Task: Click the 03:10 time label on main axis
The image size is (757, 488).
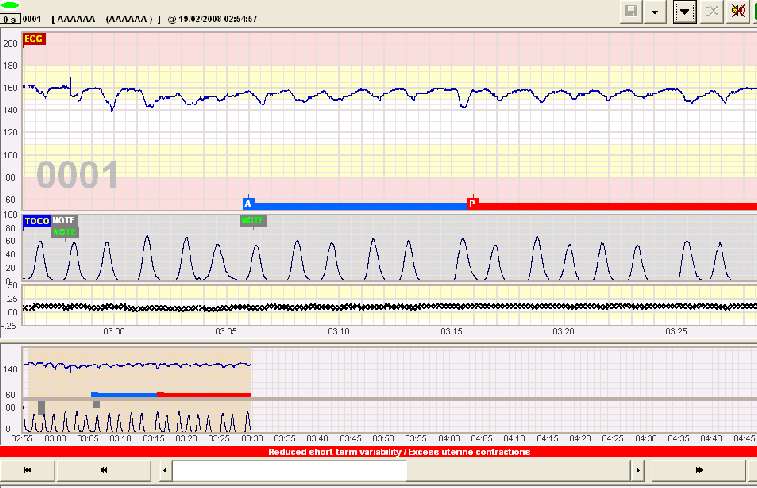Action: [338, 331]
